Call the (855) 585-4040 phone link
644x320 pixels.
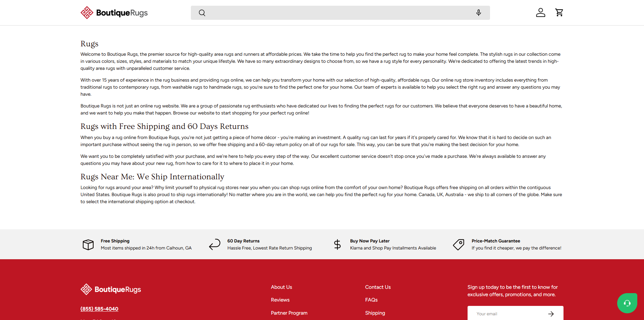point(99,309)
